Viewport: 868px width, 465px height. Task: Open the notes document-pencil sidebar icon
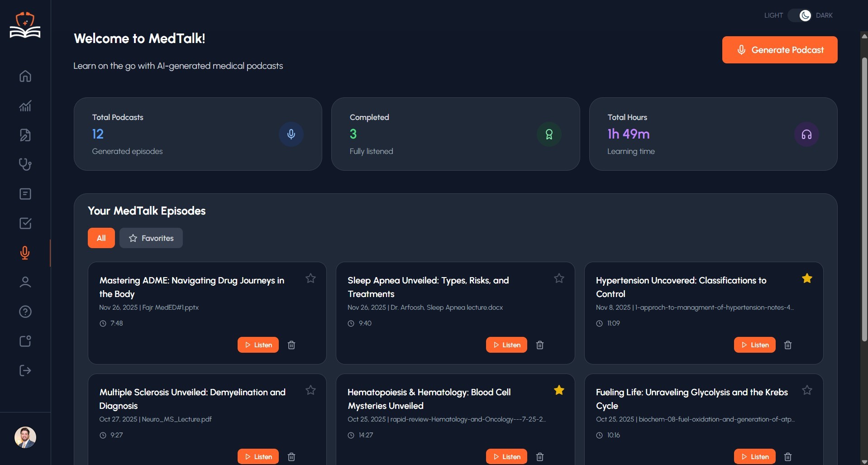tap(25, 135)
